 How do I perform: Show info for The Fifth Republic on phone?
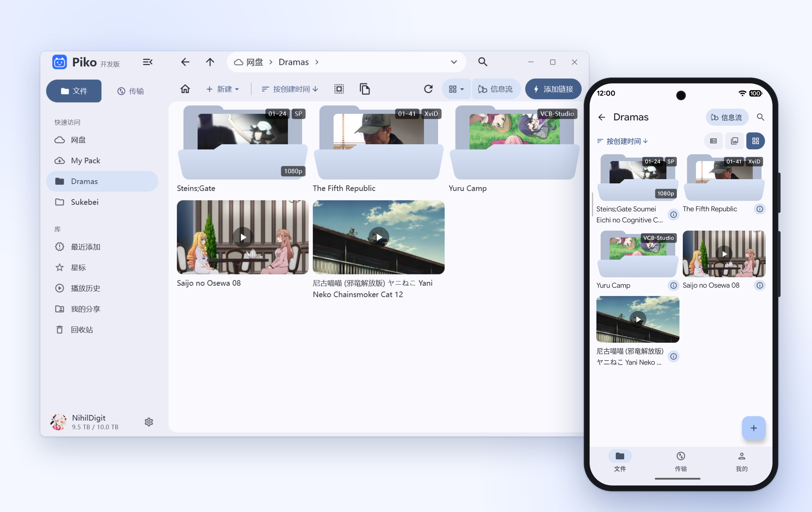coord(759,209)
